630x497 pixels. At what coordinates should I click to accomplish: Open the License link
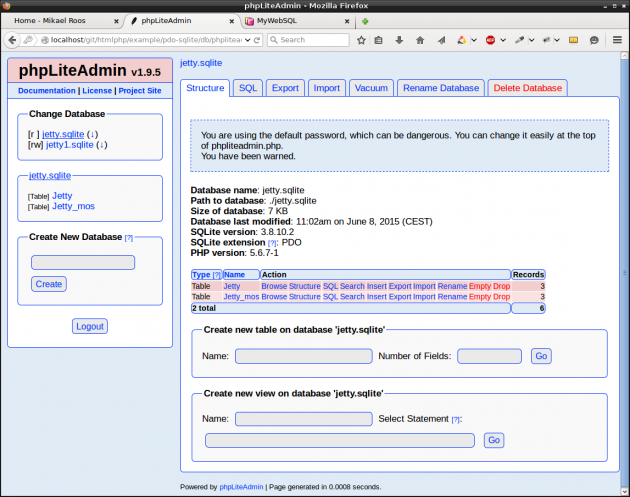97,91
